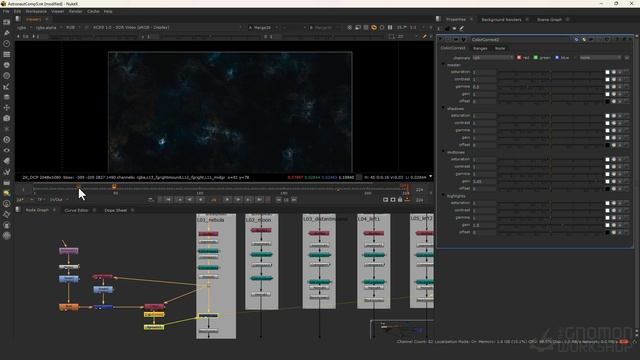Screen dimensions: 640x360
Task: Open the File menu
Action: coord(6,11)
